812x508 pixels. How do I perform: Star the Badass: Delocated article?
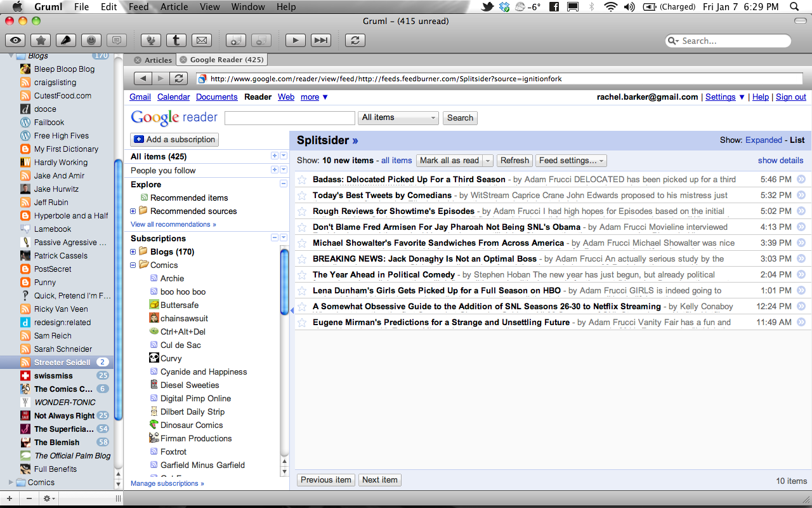(x=303, y=179)
